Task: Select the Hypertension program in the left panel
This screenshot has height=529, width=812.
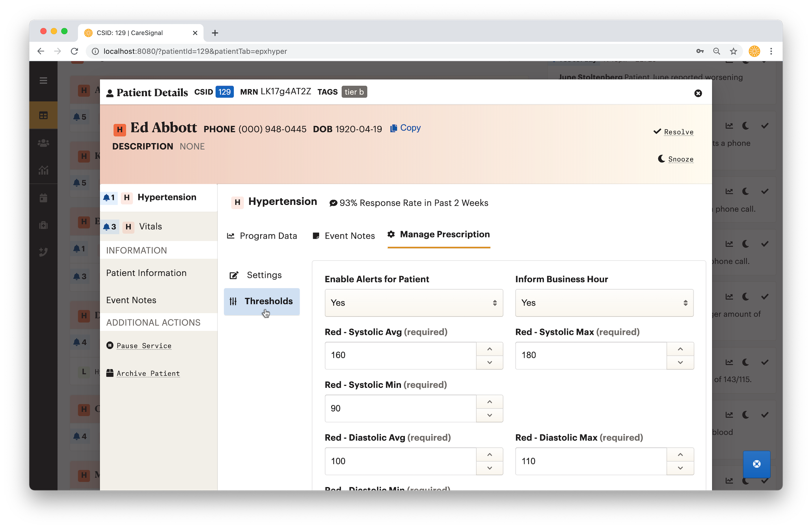Action: click(x=159, y=198)
